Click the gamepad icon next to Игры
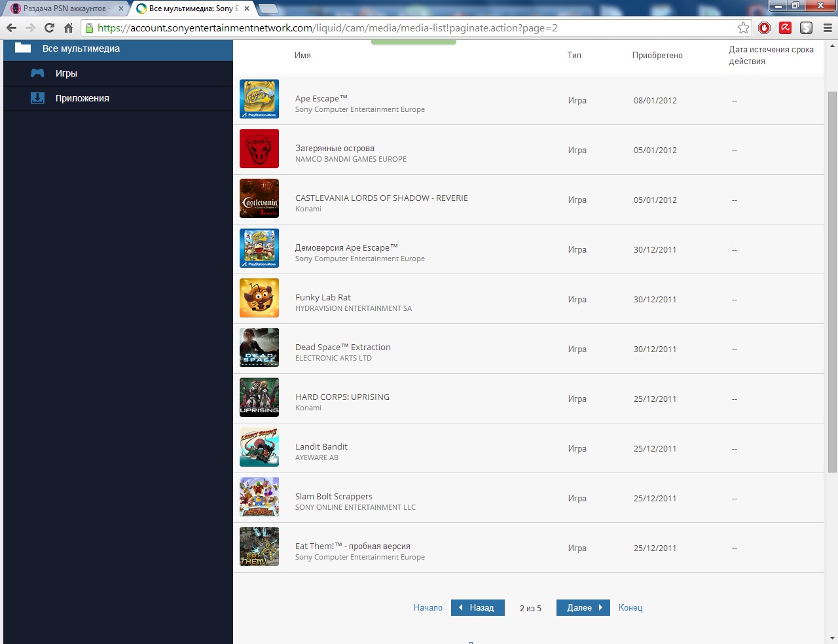This screenshot has width=838, height=644. click(x=37, y=73)
